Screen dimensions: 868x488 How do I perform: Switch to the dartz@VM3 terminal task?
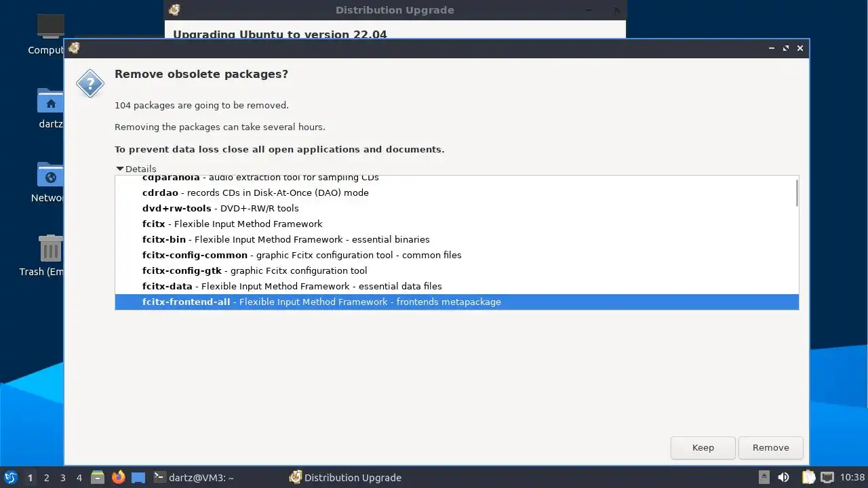pyautogui.click(x=194, y=477)
